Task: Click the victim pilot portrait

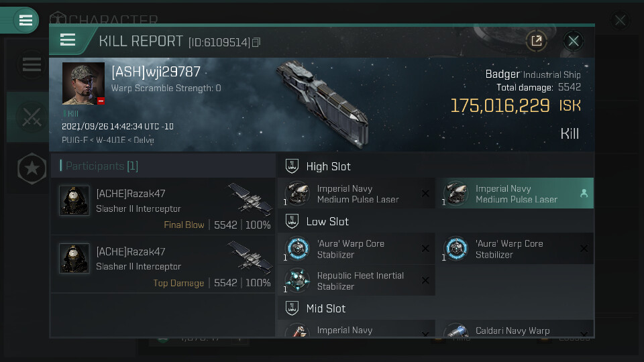Action: pos(83,84)
